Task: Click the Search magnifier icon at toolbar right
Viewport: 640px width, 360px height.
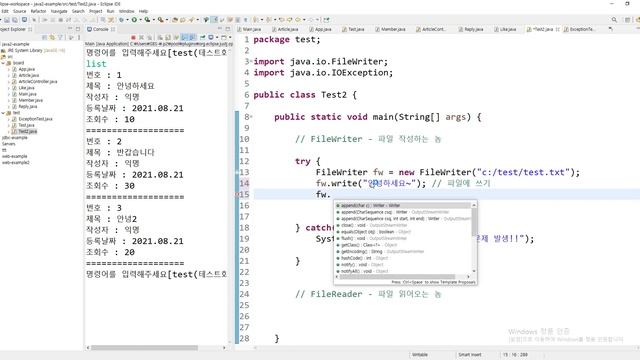Action: 614,20
